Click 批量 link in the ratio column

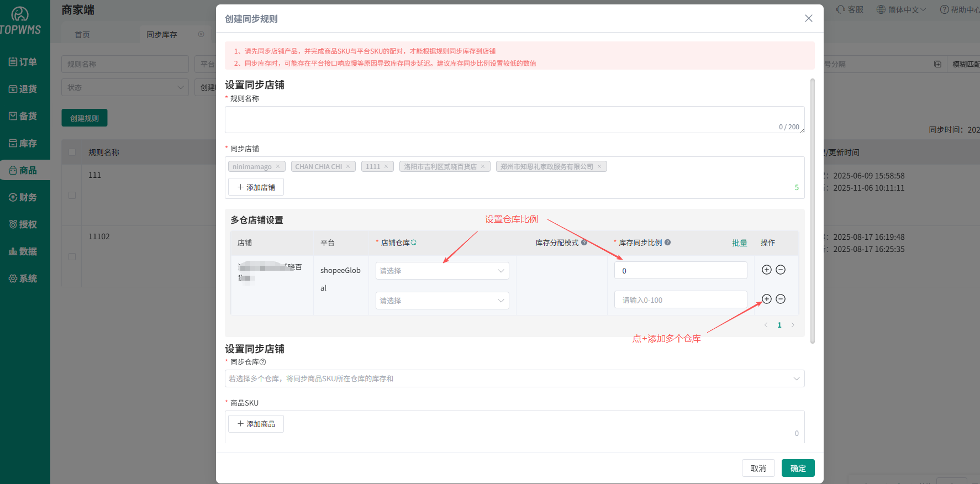[x=740, y=243]
